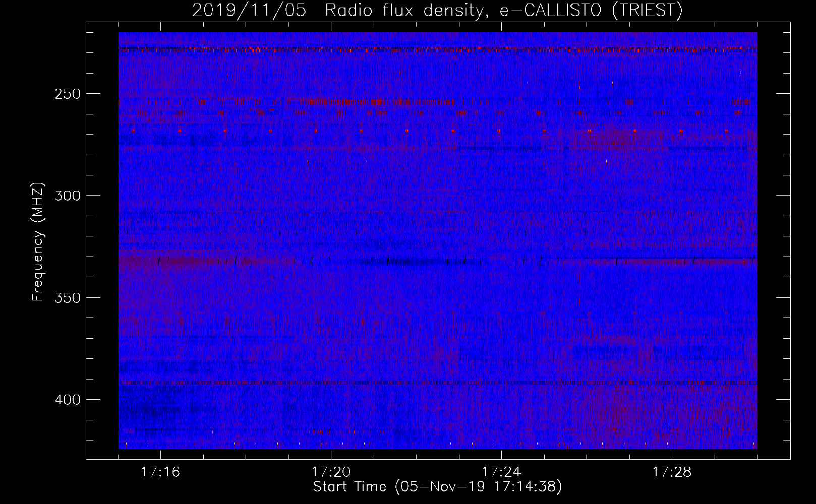
Task: Click the 17:16 time tick label
Action: 160,472
